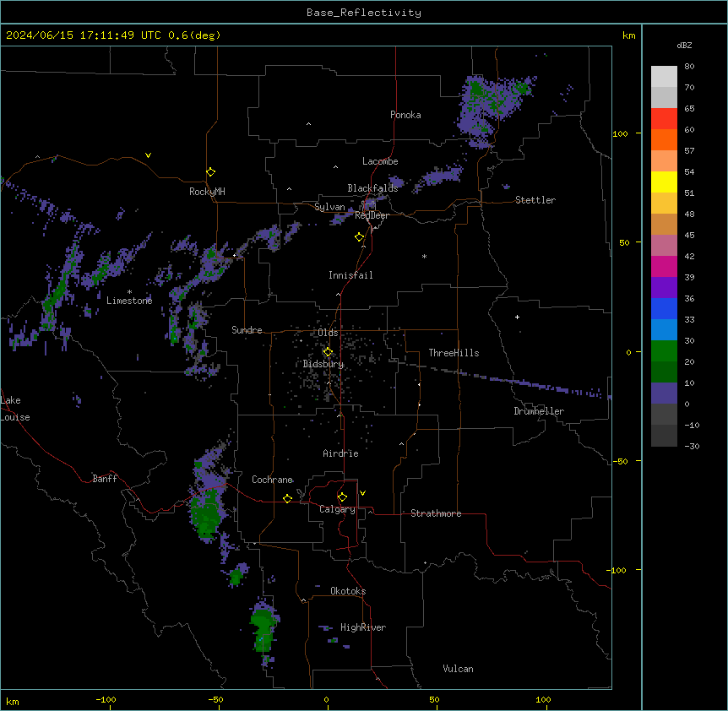Click the white asterisk marker east of Innisfail
The height and width of the screenshot is (711, 728).
coord(424,256)
